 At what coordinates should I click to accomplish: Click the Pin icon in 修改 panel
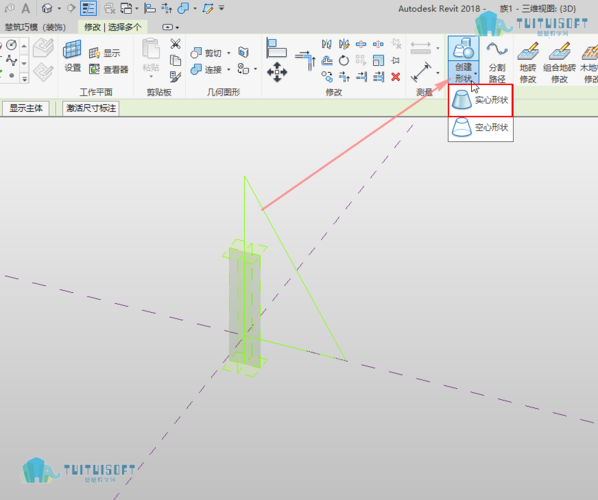[x=396, y=60]
